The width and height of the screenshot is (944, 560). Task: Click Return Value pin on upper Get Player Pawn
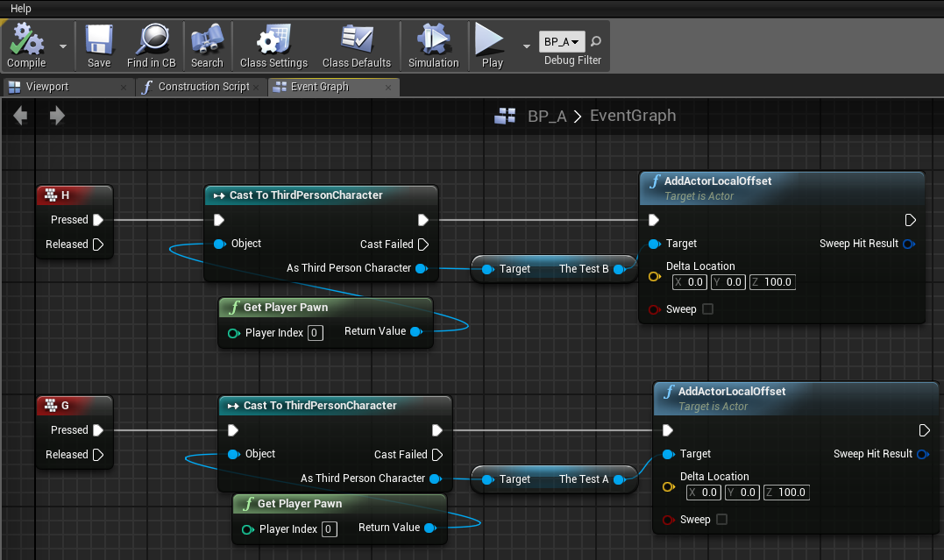(415, 332)
